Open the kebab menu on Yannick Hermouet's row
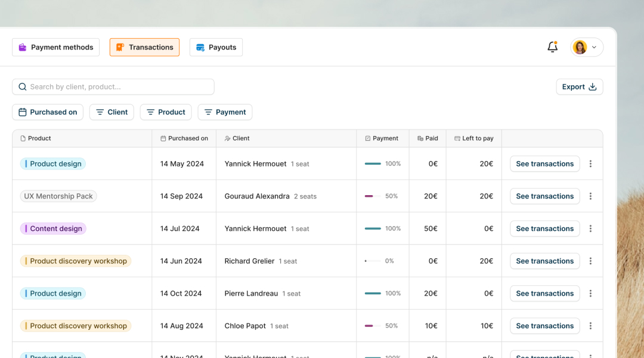 [x=590, y=163]
